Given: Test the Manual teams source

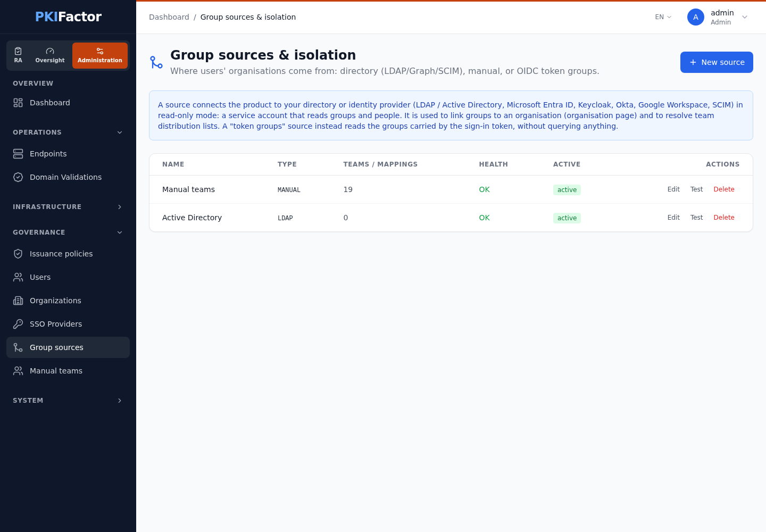Looking at the screenshot, I should 696,189.
